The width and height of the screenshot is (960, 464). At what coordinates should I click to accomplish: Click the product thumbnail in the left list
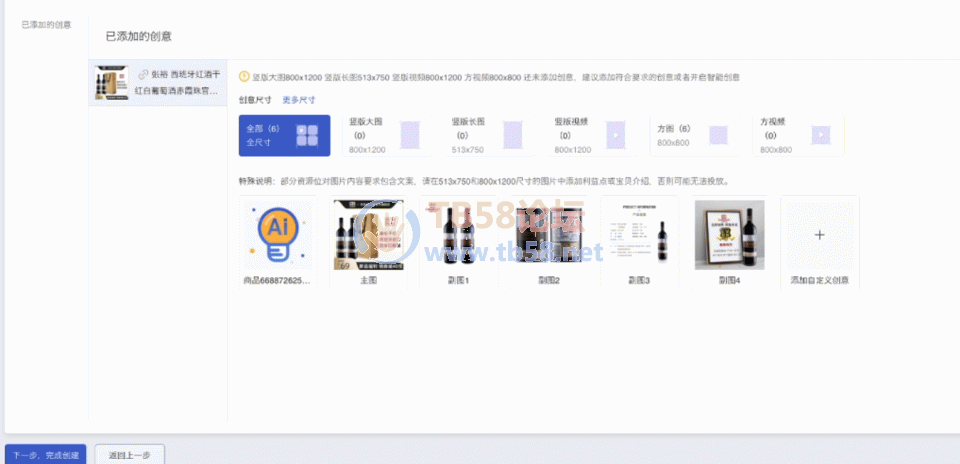110,83
